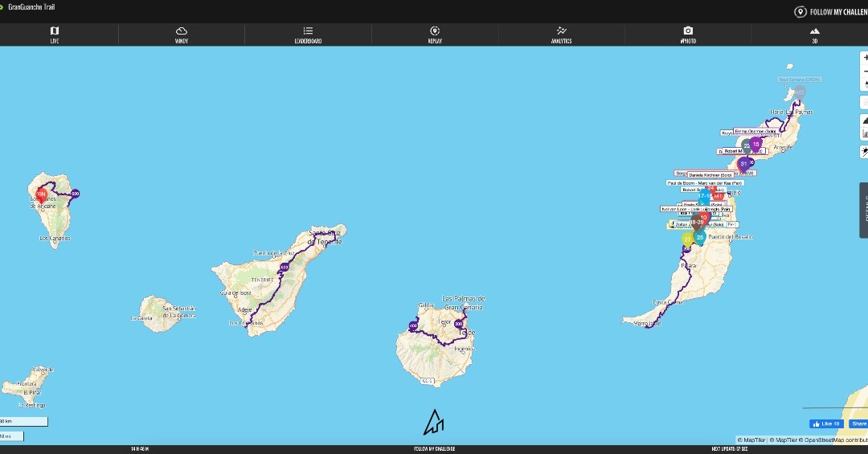Switch to the 3D view tab

(814, 35)
